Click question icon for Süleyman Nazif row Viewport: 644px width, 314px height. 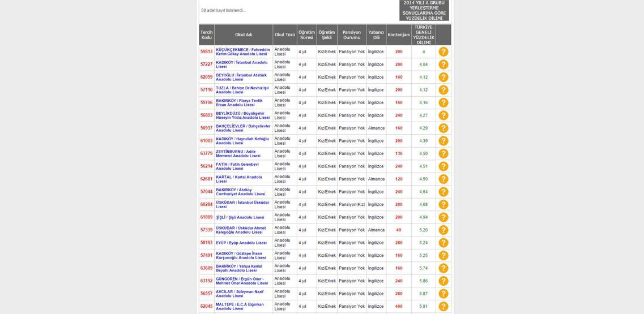pos(443,294)
